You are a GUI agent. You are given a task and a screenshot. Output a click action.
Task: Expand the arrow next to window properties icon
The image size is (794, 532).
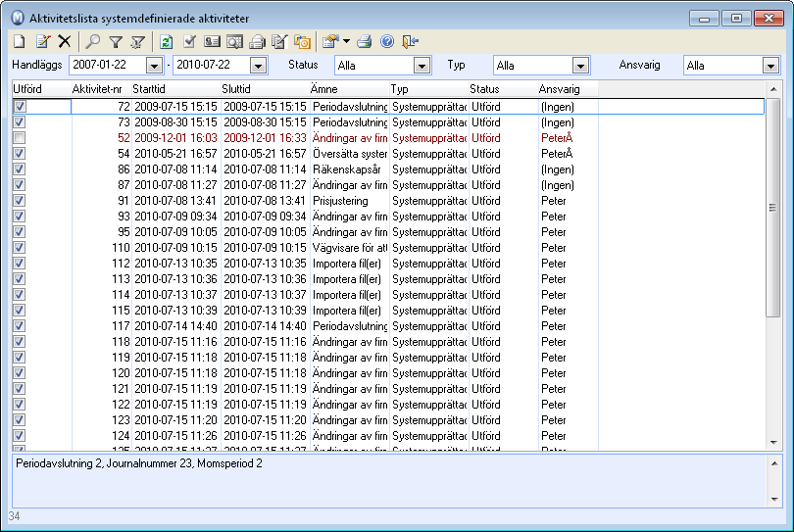tap(346, 41)
